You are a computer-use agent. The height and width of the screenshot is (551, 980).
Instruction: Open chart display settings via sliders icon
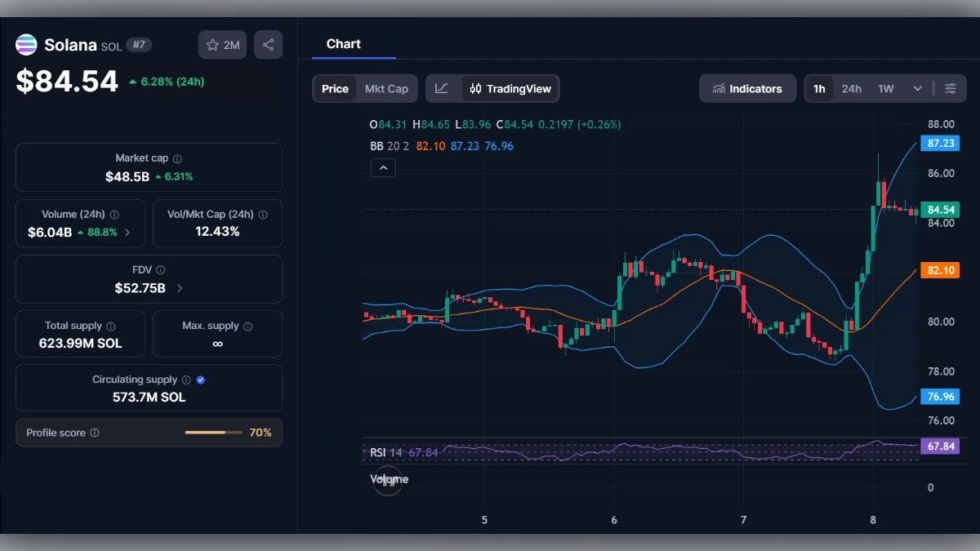click(950, 88)
